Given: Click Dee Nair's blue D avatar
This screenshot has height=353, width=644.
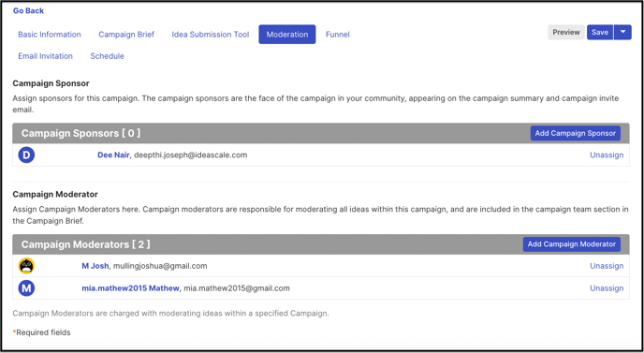Looking at the screenshot, I should (x=26, y=154).
